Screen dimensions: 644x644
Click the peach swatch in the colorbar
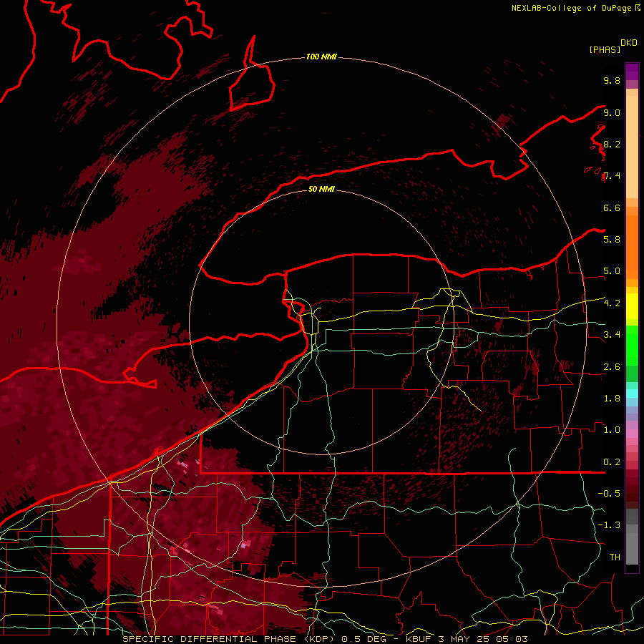(632, 147)
